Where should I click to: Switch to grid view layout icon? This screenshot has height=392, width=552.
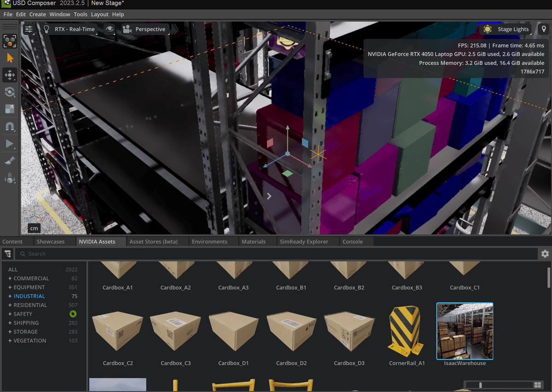click(x=537, y=385)
